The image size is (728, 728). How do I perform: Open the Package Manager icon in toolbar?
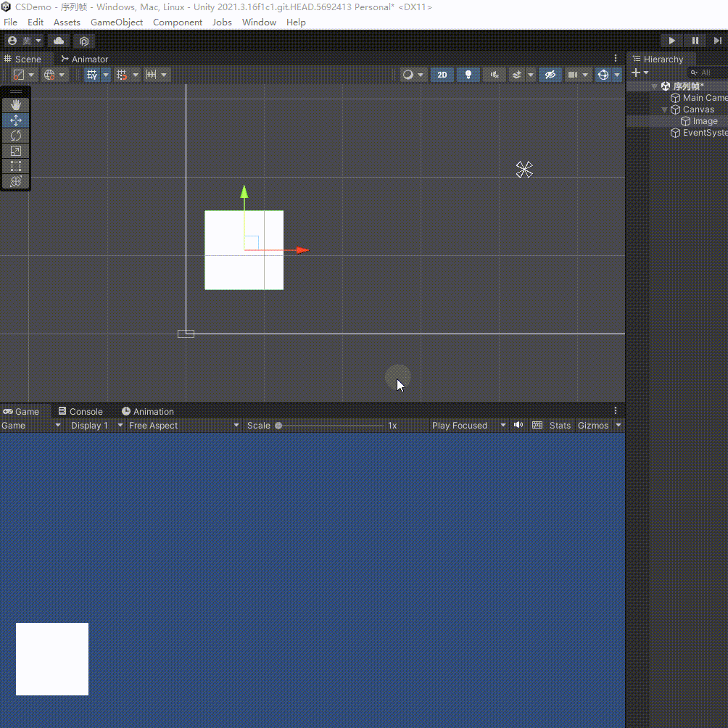click(84, 41)
